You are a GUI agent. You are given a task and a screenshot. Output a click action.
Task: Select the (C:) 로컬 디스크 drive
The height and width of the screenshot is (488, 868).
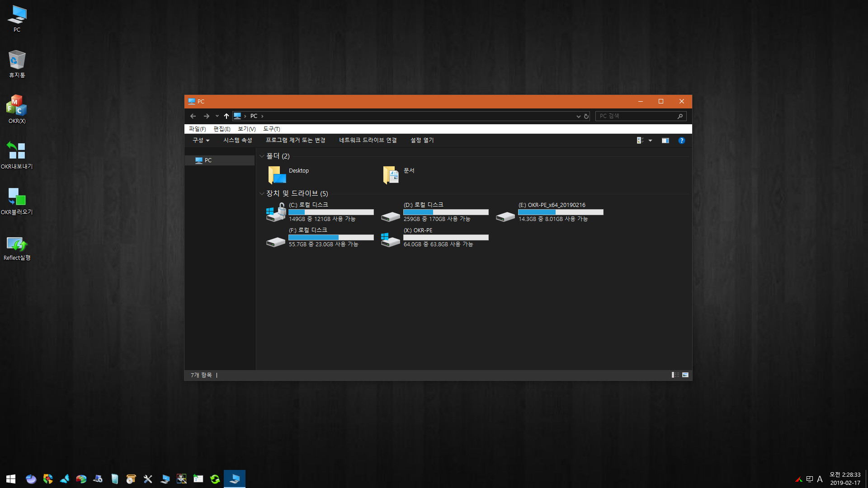(320, 212)
